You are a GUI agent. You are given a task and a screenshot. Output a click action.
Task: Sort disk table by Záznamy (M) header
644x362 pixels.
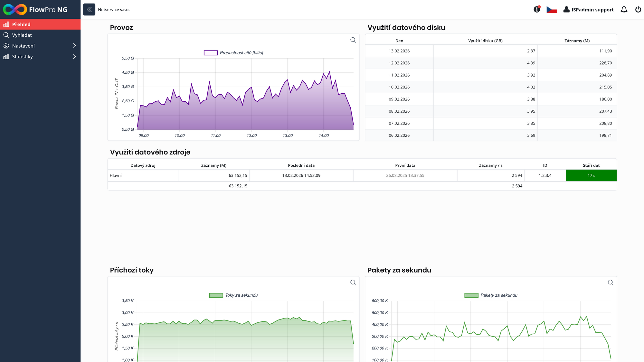[x=577, y=41]
